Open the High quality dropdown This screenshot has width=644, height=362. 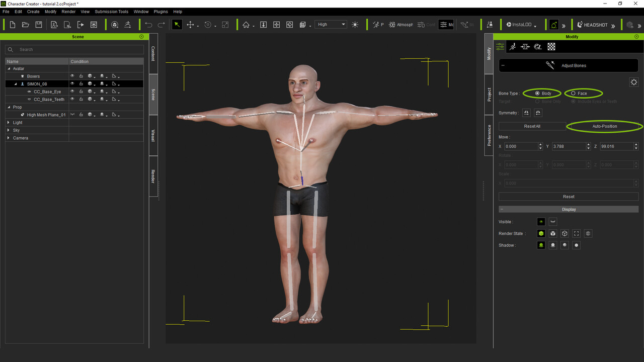[x=331, y=24]
